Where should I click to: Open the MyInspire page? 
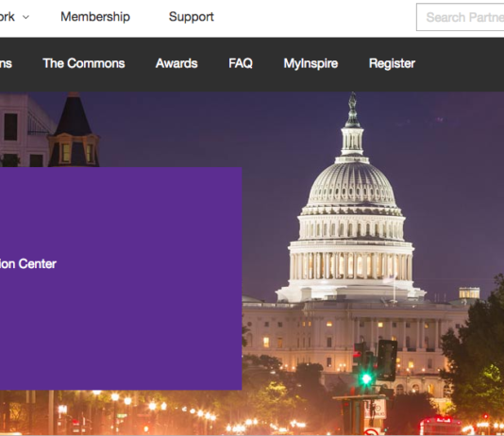pyautogui.click(x=311, y=63)
